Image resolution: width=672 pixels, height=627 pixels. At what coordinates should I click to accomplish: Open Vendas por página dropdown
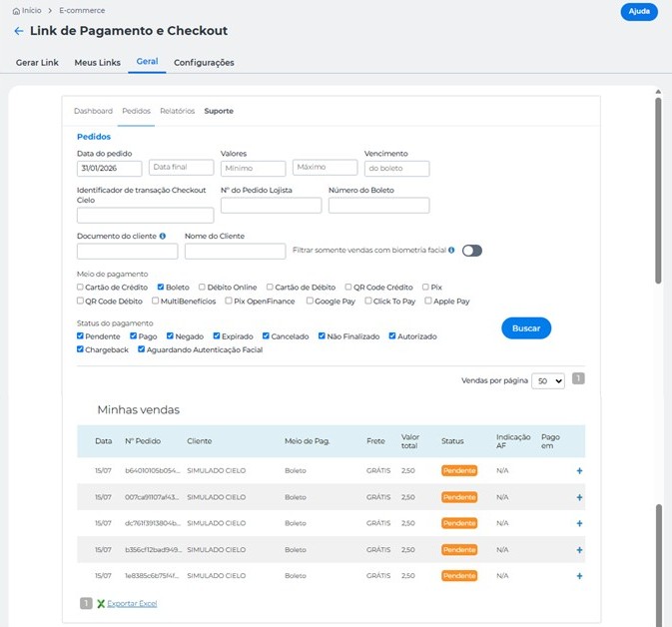click(548, 380)
